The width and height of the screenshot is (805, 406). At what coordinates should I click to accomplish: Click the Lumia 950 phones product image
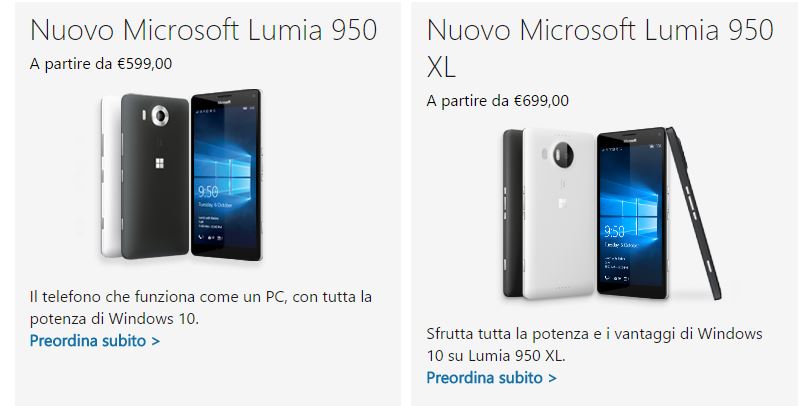point(181,176)
